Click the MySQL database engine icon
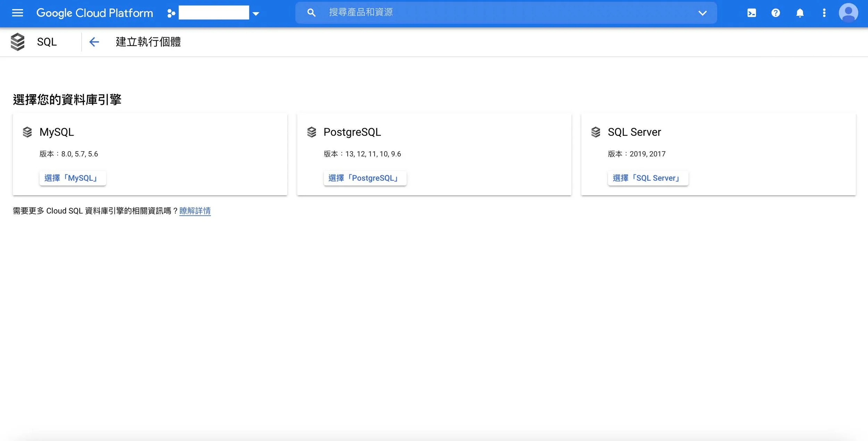The width and height of the screenshot is (868, 441). (x=28, y=132)
